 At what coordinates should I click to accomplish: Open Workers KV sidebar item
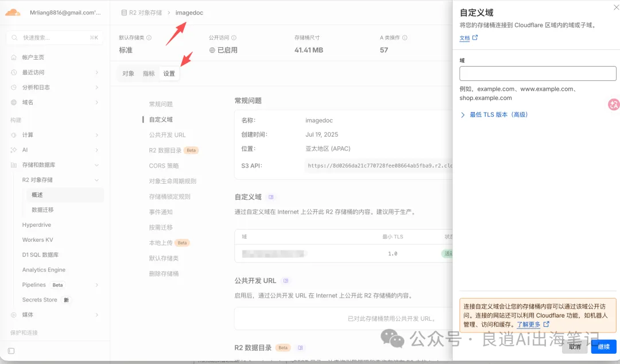coord(37,240)
